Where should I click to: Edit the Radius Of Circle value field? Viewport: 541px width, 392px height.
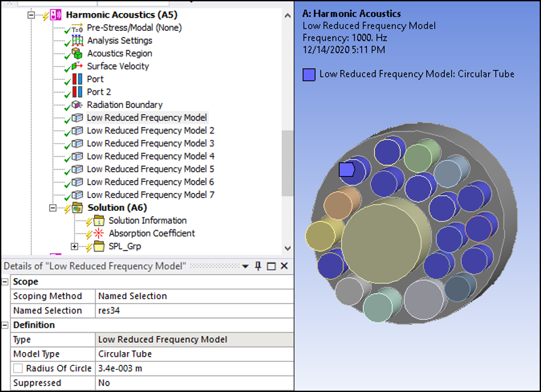[x=194, y=368]
